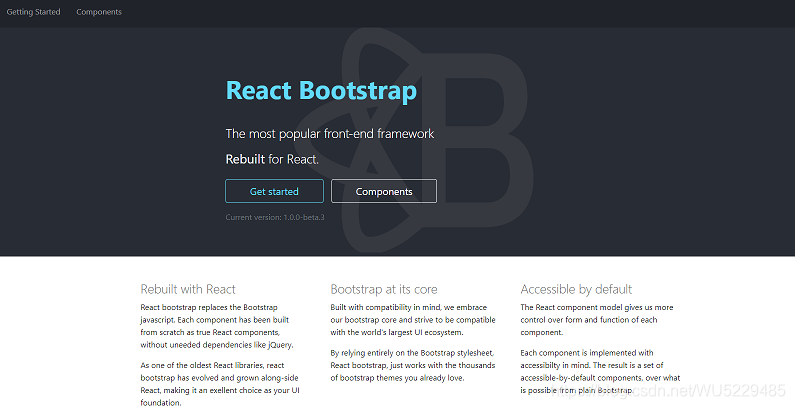Click paragraph starting 'The React component model'
Viewport: 795px width, 409px height.
click(x=597, y=320)
